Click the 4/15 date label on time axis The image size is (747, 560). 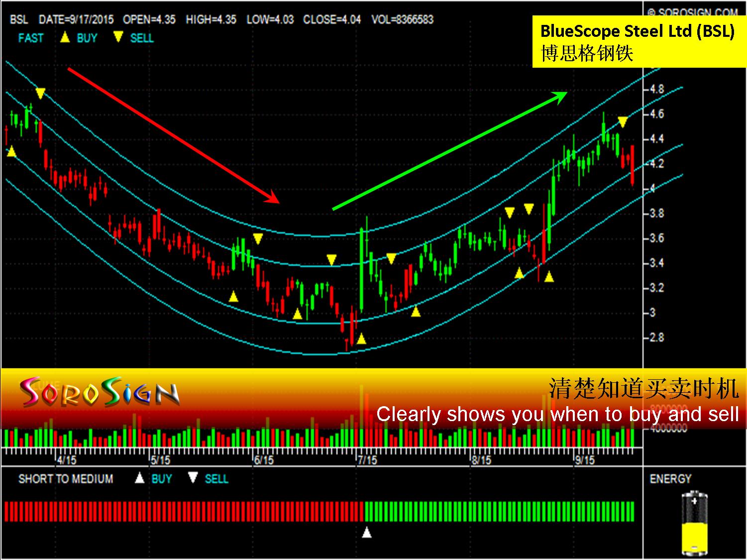click(x=66, y=460)
